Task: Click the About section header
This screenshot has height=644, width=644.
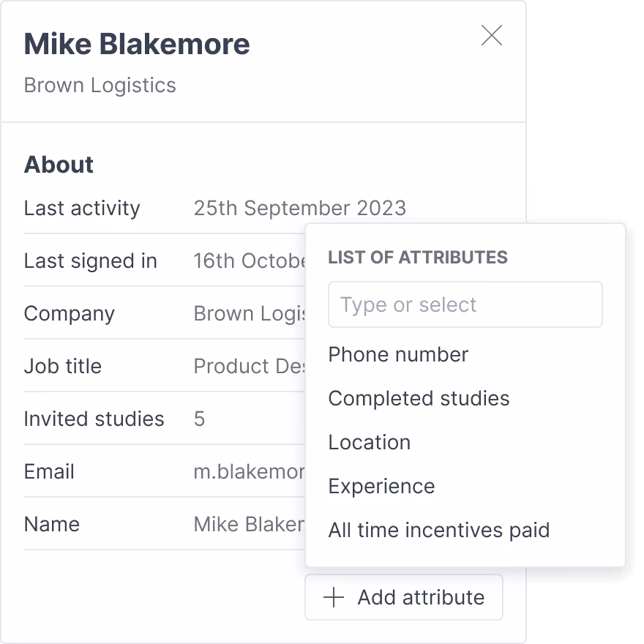Action: click(x=59, y=165)
